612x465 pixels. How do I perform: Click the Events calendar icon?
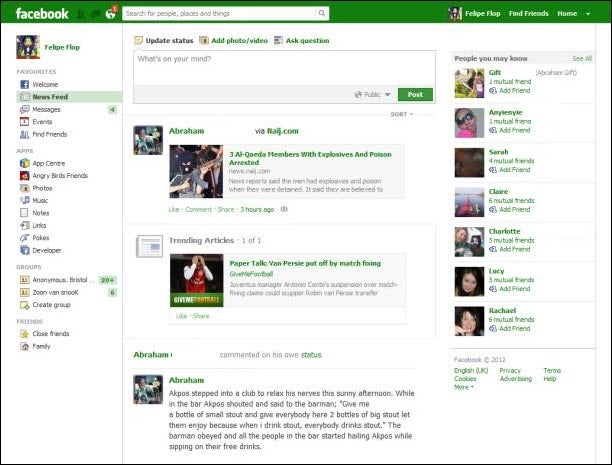[25, 122]
